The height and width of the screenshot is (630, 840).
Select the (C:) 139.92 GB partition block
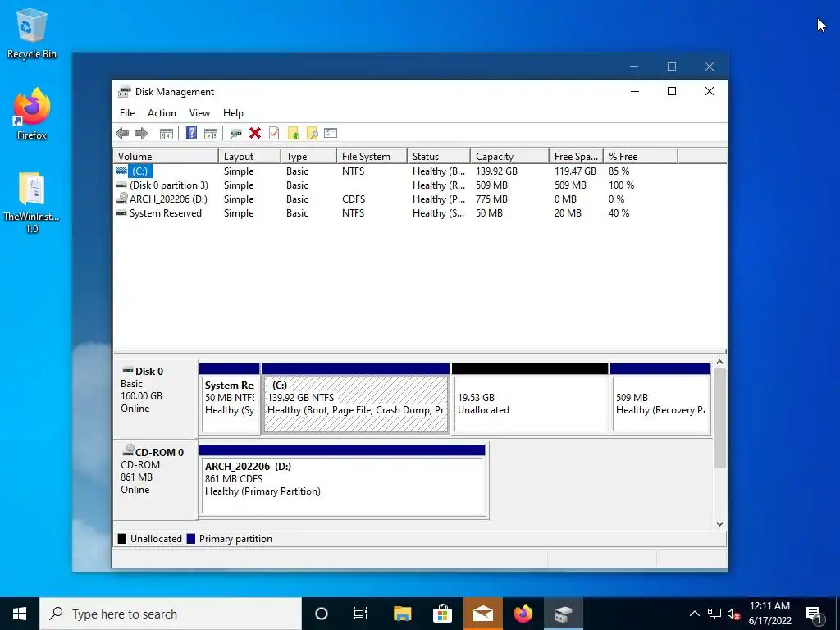click(356, 399)
